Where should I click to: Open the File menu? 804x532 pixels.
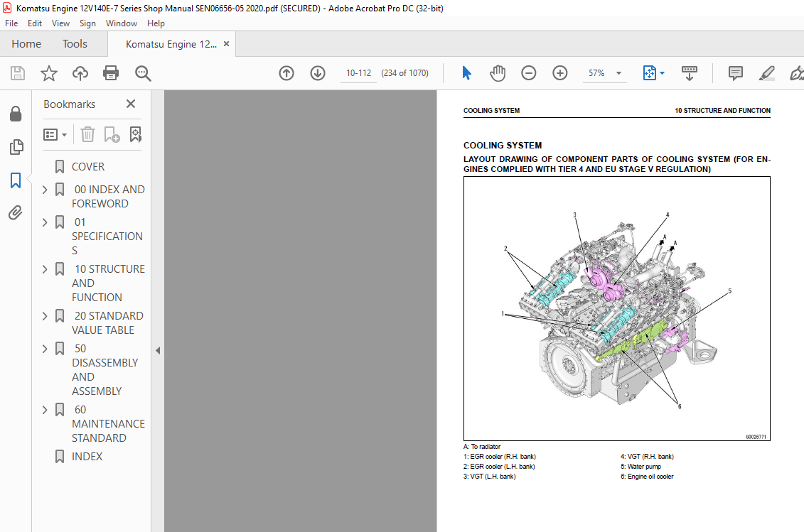(11, 23)
